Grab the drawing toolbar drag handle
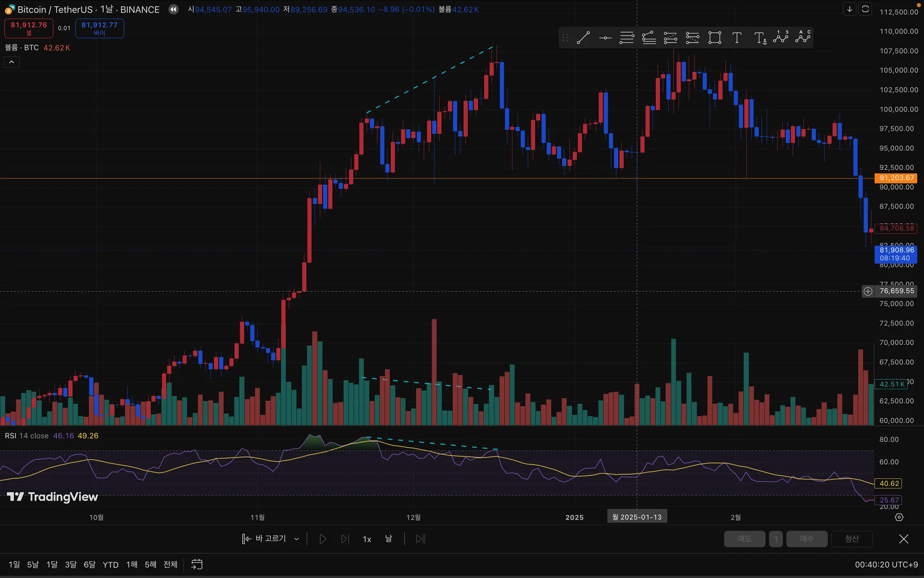This screenshot has height=578, width=924. click(565, 37)
